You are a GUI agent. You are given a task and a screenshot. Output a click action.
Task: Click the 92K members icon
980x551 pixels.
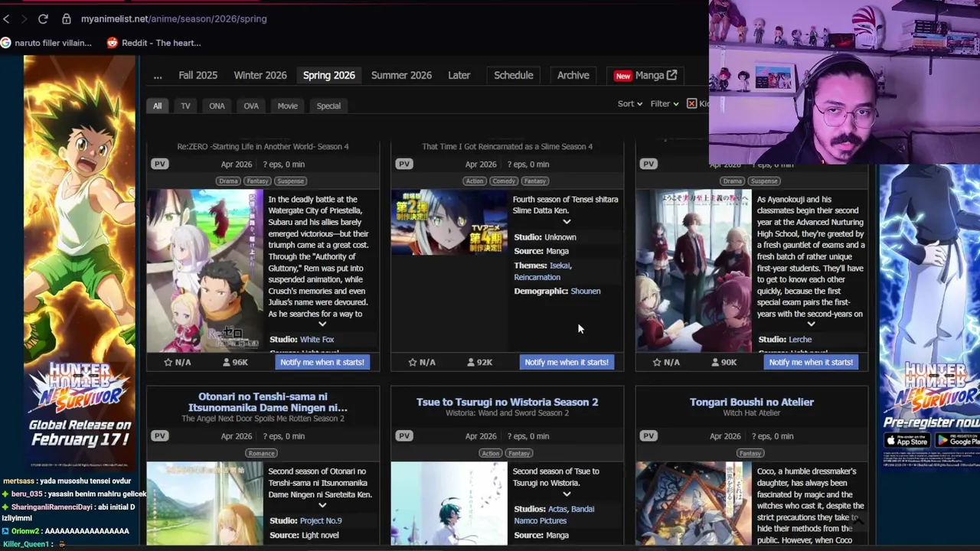tap(471, 362)
